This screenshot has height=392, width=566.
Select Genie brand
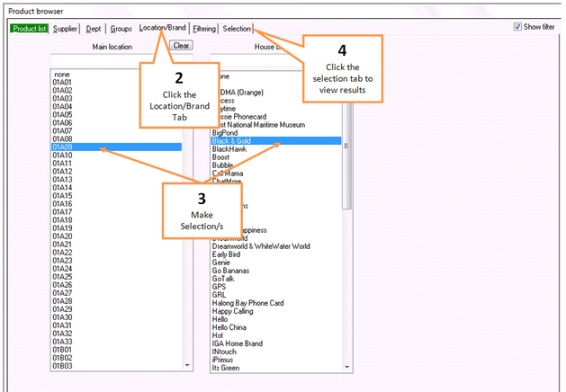click(x=276, y=263)
